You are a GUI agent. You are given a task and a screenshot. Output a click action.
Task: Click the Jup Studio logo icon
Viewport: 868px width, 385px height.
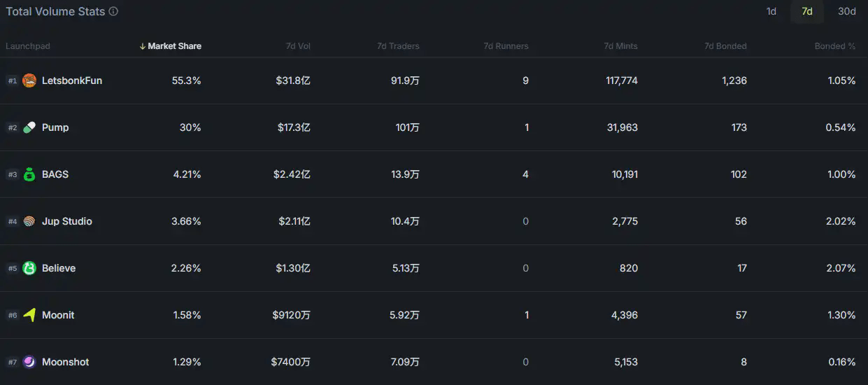click(29, 221)
